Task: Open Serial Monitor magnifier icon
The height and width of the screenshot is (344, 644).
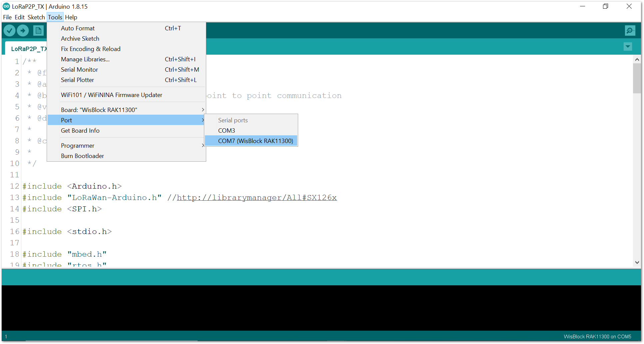Action: click(630, 31)
